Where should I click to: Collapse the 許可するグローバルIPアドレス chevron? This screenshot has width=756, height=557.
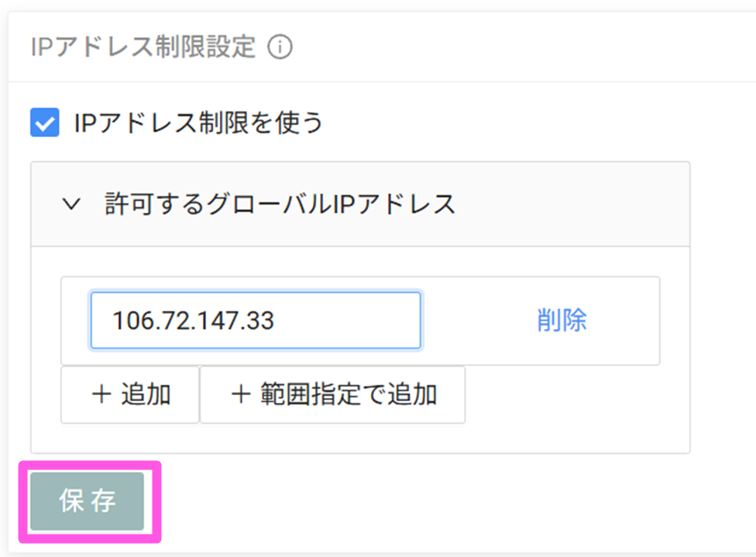click(71, 205)
